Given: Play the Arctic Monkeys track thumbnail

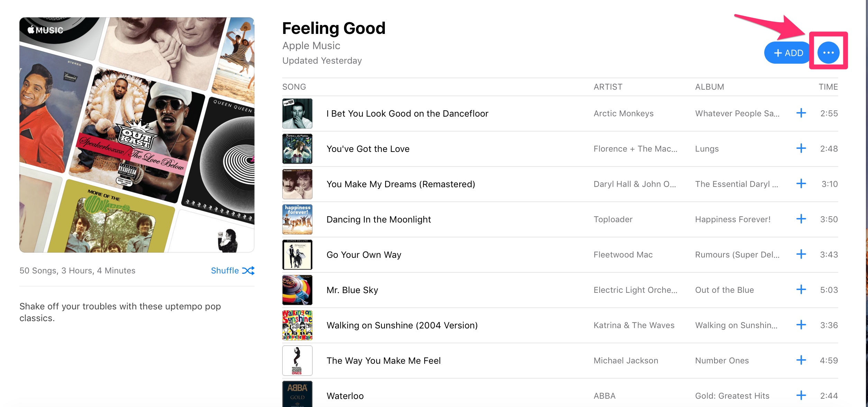Looking at the screenshot, I should [297, 114].
